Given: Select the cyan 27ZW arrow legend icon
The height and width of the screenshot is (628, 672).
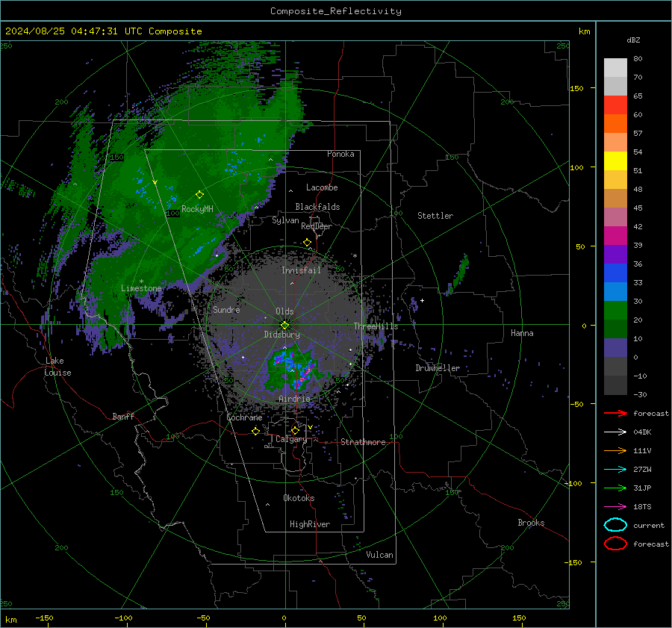Looking at the screenshot, I should [615, 470].
